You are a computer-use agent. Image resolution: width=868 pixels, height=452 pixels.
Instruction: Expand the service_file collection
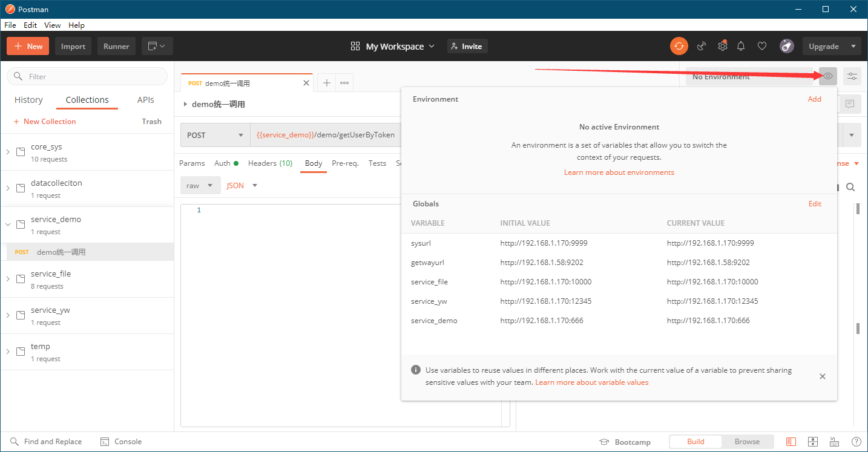pyautogui.click(x=8, y=279)
